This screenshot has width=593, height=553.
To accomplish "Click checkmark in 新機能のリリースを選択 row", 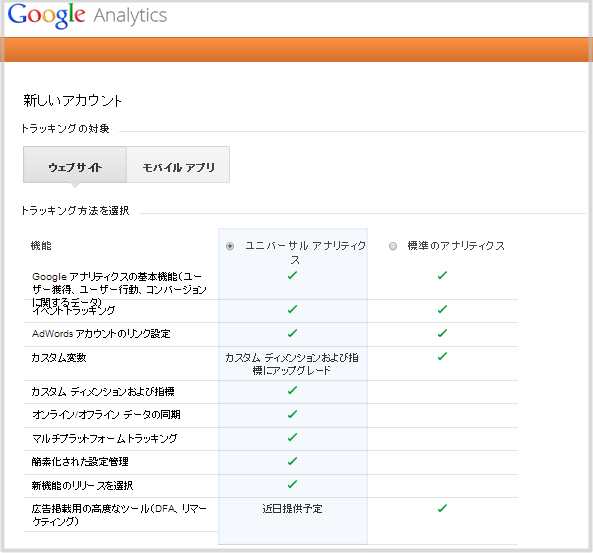I will (292, 484).
